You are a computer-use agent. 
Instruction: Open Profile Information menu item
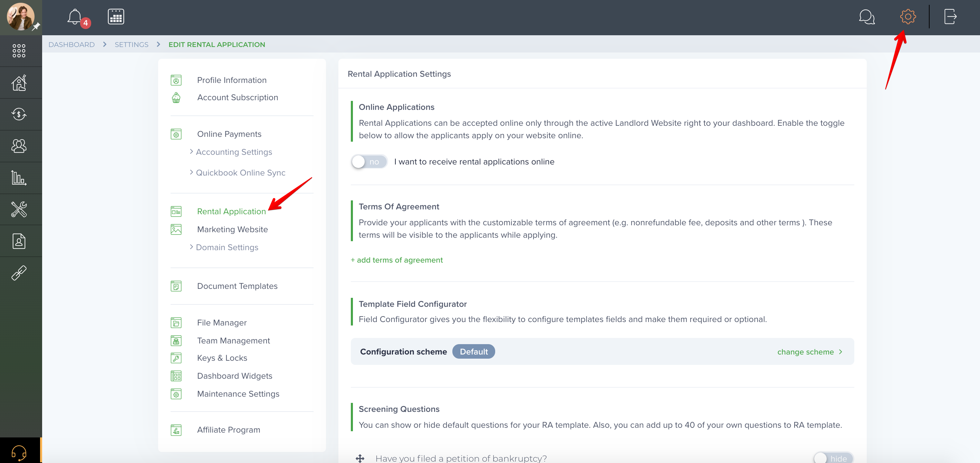232,81
